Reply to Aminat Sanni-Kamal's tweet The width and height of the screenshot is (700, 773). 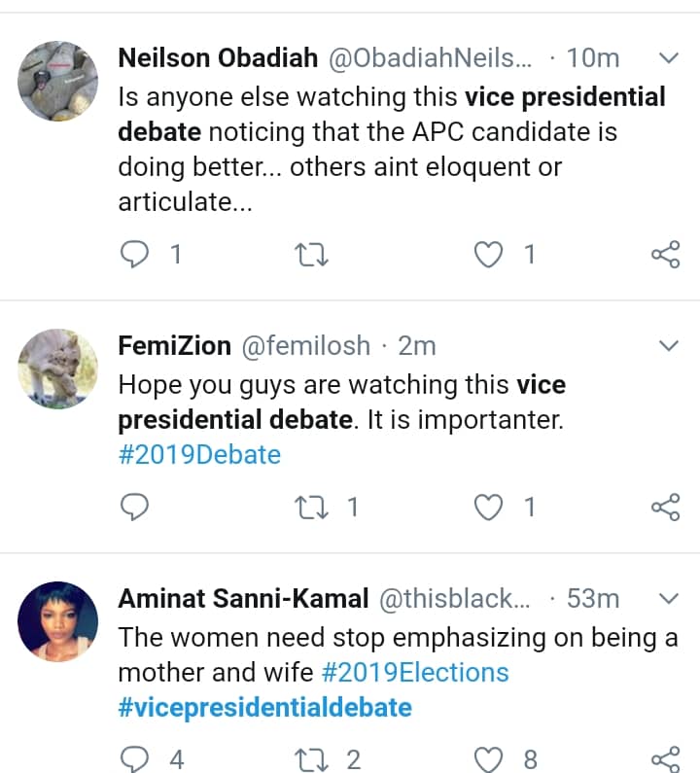133,759
